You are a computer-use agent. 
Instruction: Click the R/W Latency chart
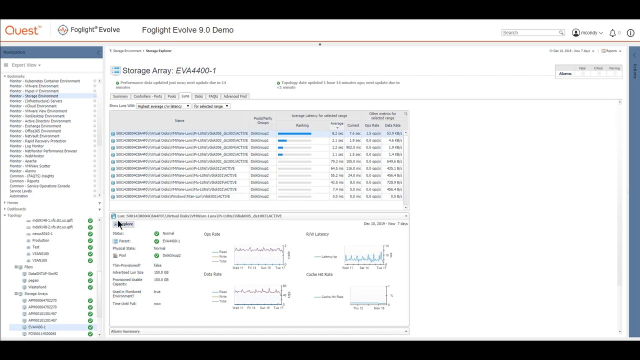point(364,256)
